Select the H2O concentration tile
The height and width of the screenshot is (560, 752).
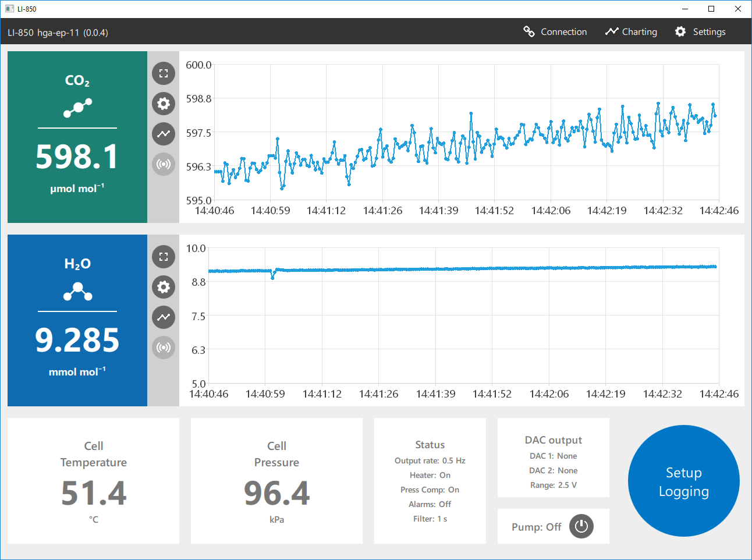click(x=77, y=320)
